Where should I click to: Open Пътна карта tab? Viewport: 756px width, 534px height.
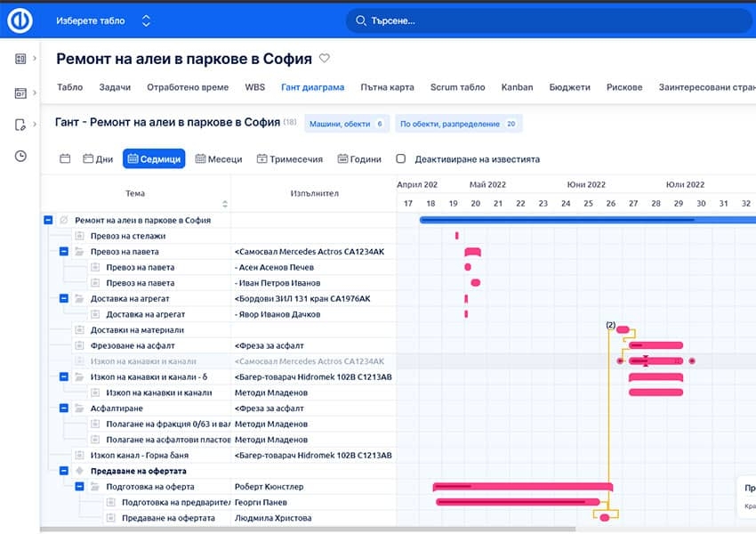point(387,87)
